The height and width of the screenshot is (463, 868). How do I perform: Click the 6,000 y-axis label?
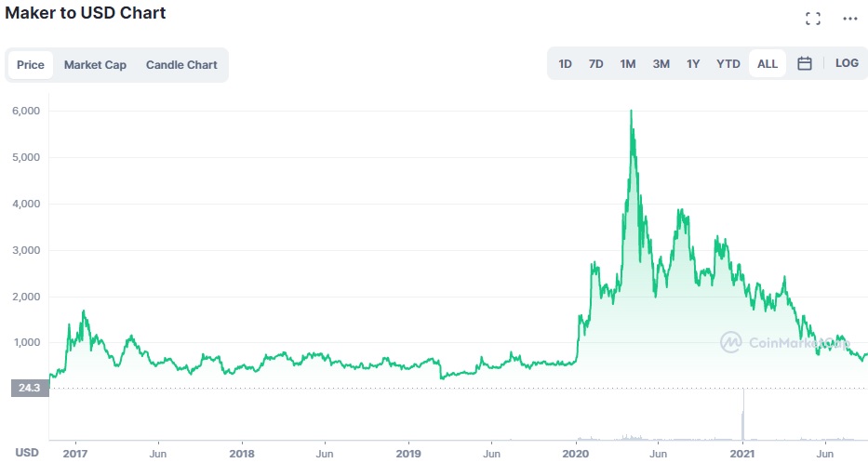click(x=26, y=111)
